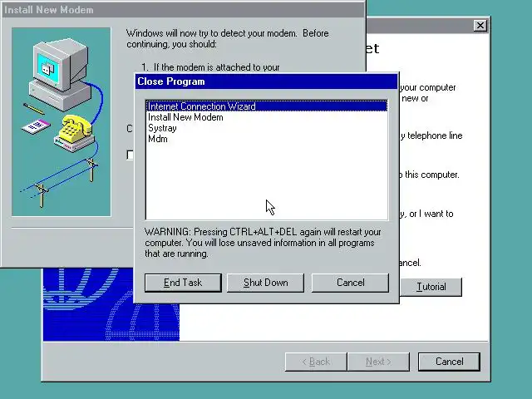Open the Tutorial in the Internet wizard

(x=431, y=287)
